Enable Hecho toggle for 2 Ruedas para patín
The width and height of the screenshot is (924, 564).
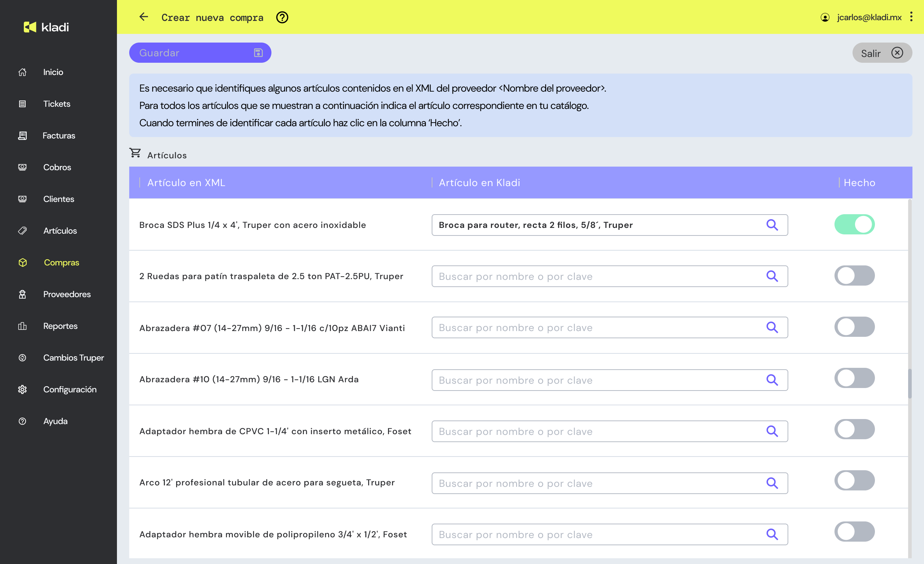pyautogui.click(x=854, y=276)
